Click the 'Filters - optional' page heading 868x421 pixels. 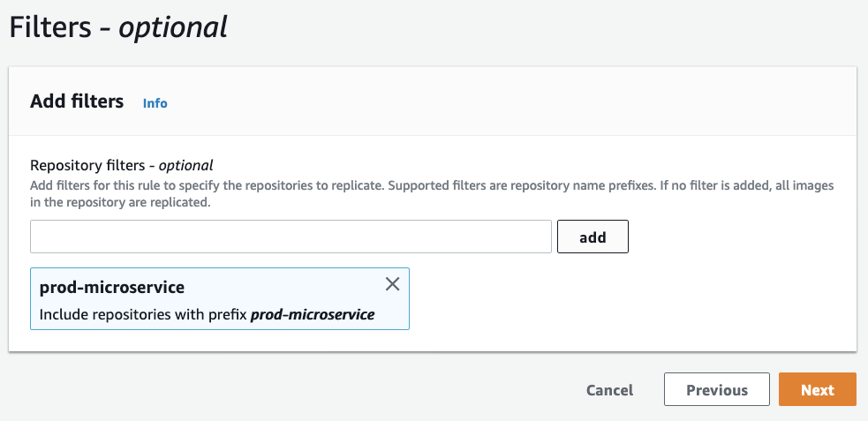pos(117,27)
